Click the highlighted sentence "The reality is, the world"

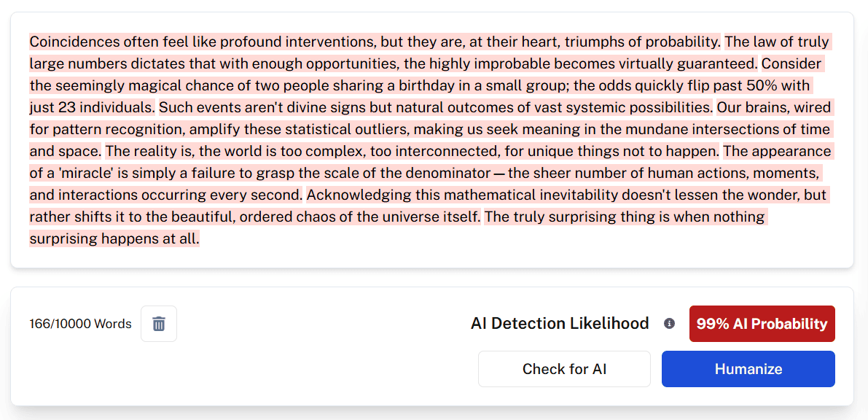[413, 152]
